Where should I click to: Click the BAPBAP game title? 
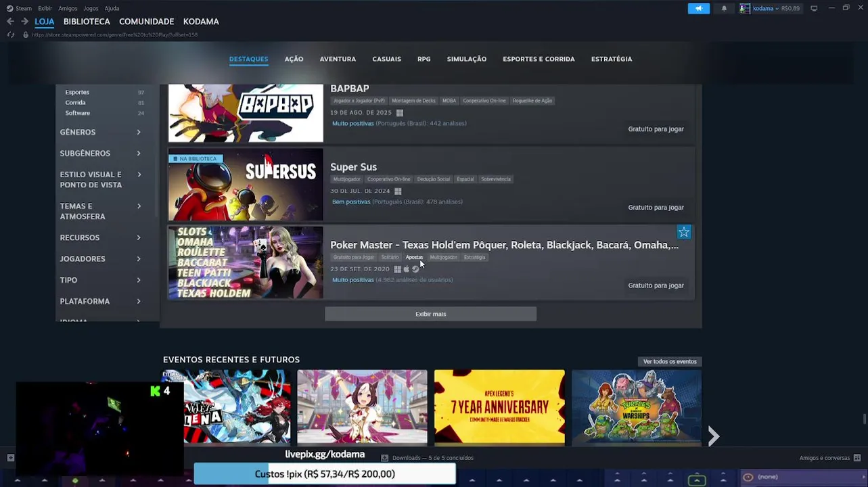coord(349,89)
